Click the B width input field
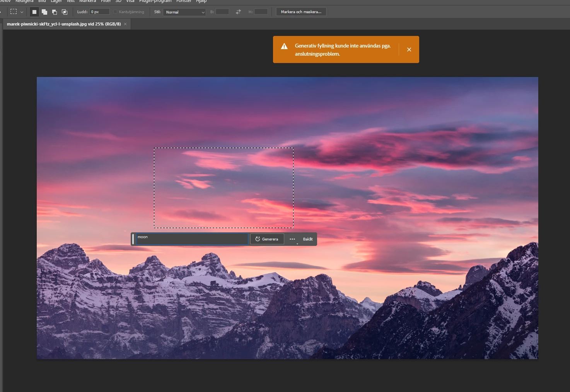Screen dimensions: 570x392 [x=222, y=12]
